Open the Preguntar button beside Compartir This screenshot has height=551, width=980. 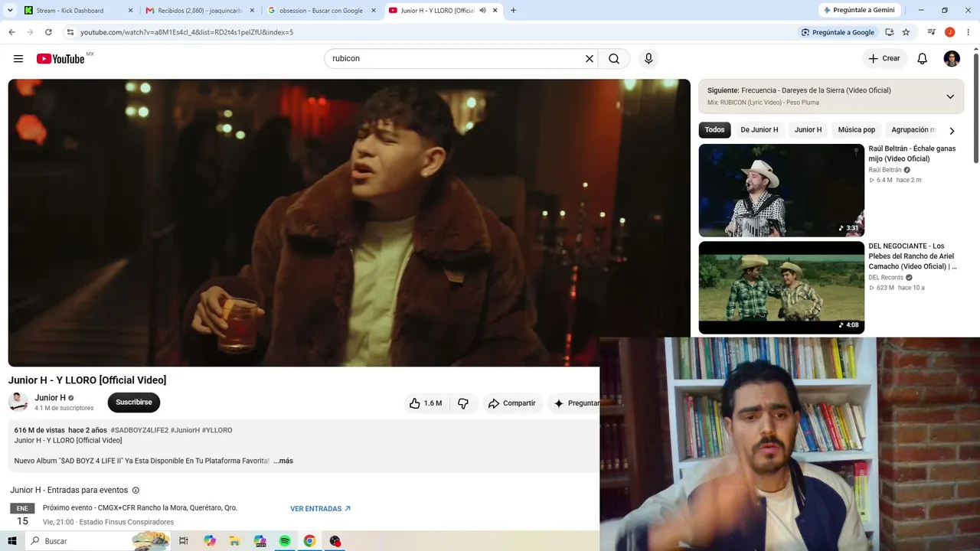coord(575,403)
